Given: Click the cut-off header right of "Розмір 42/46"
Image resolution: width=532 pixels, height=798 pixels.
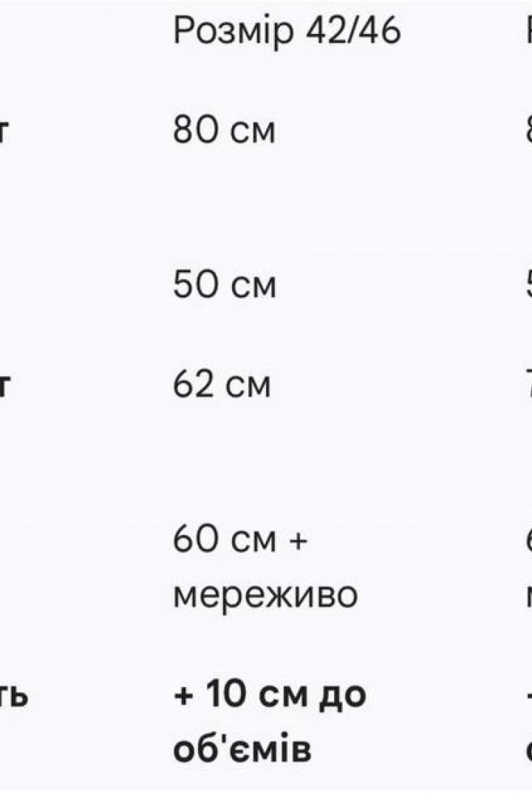Looking at the screenshot, I should coord(528,32).
